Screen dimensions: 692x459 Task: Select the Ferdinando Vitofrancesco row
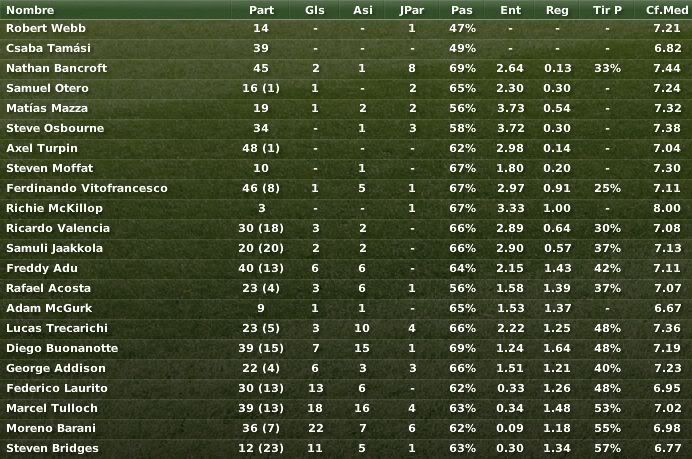tap(346, 188)
